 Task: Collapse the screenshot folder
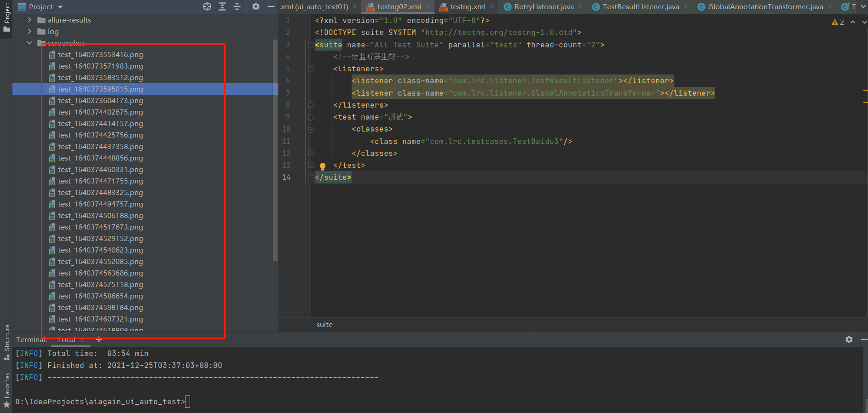29,43
